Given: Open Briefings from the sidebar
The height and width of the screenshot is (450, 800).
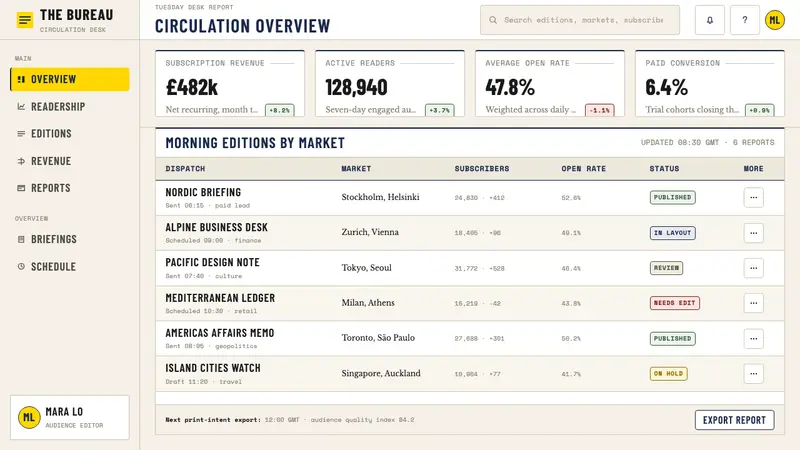Looking at the screenshot, I should 70,239.
